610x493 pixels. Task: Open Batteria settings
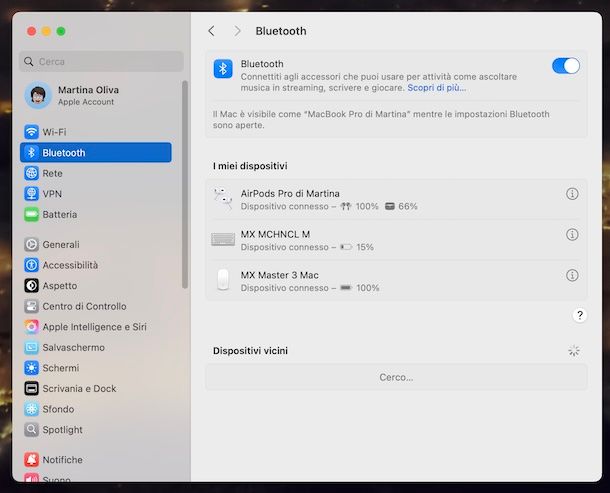[95, 214]
